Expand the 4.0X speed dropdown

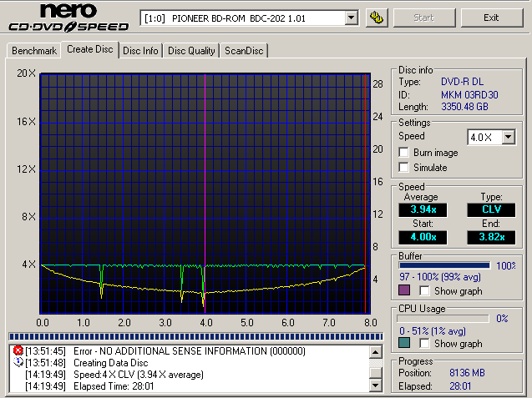click(x=507, y=137)
